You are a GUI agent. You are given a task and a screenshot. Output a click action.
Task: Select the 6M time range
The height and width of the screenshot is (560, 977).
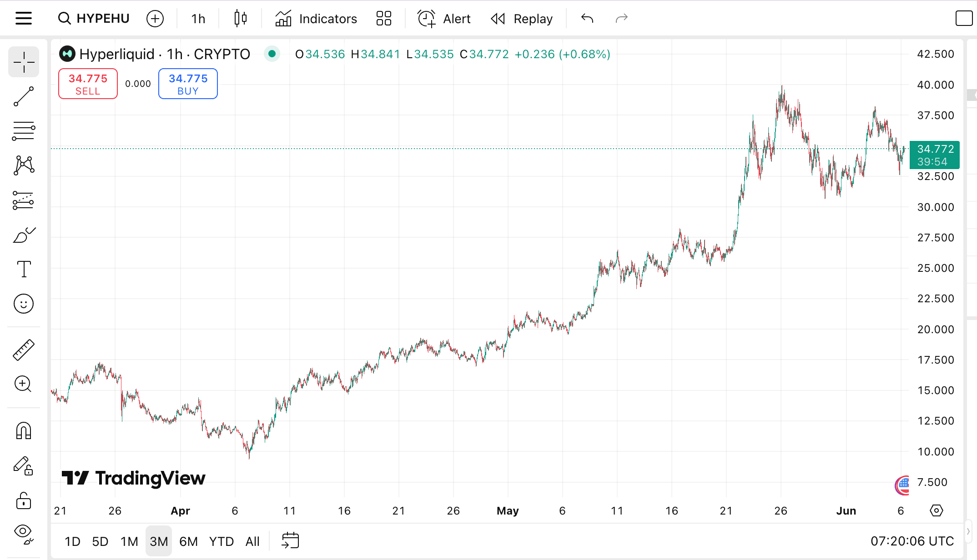[x=188, y=541]
